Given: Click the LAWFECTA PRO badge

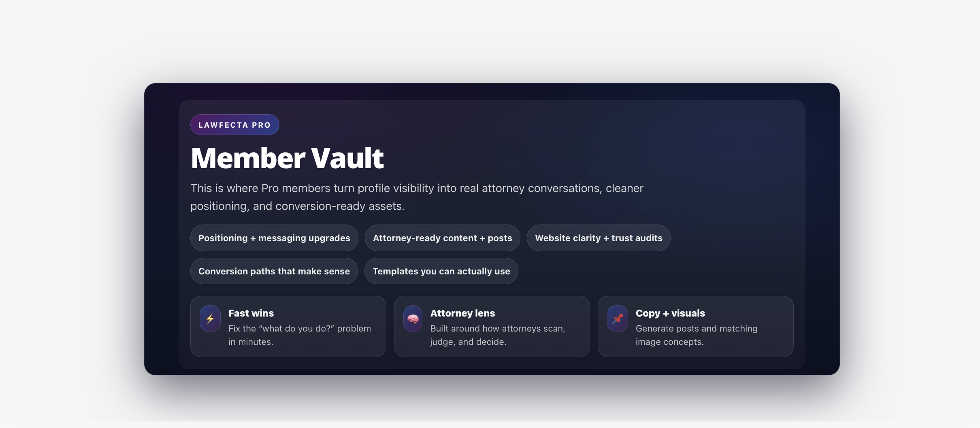Looking at the screenshot, I should pos(234,125).
